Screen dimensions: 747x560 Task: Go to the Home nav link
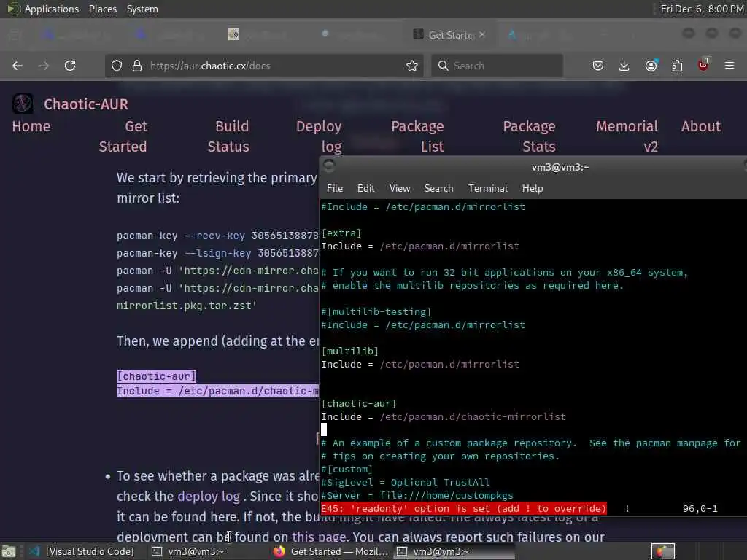[31, 126]
